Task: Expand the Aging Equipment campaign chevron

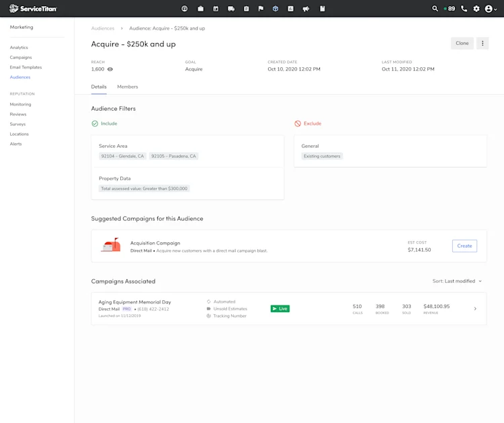Action: tap(475, 309)
